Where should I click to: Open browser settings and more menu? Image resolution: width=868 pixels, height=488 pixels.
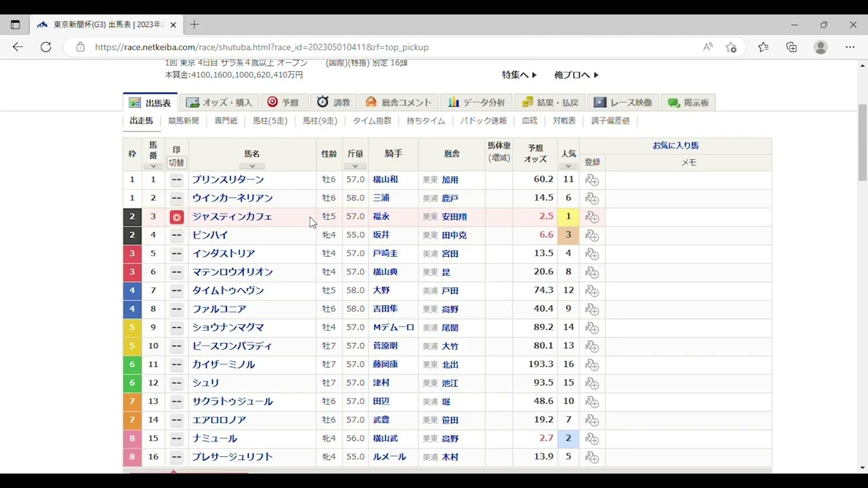point(850,47)
